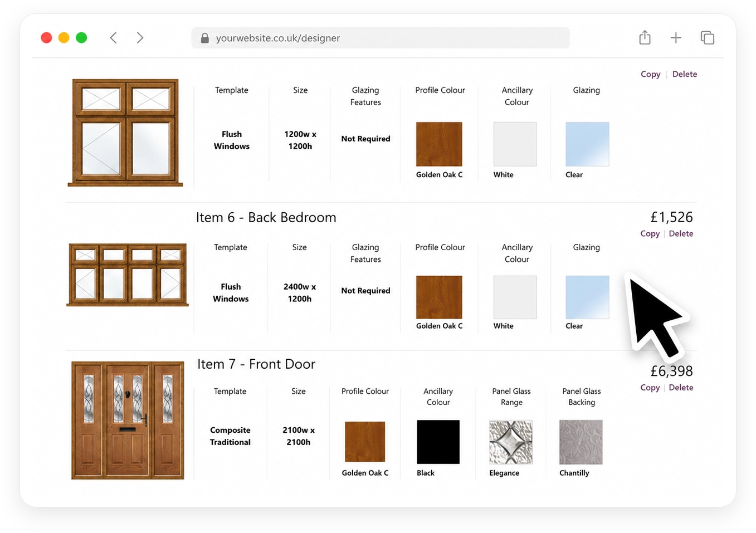The width and height of the screenshot is (756, 533).
Task: Click Composite Traditional template value
Action: click(x=230, y=436)
